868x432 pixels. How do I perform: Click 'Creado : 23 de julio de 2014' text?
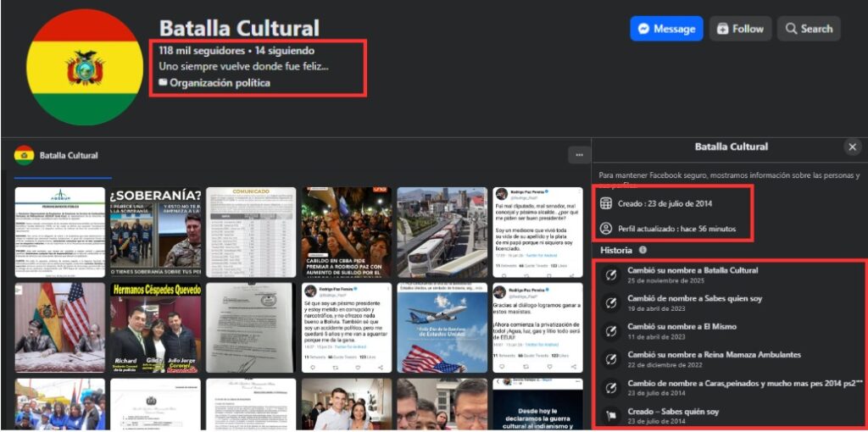tap(665, 203)
